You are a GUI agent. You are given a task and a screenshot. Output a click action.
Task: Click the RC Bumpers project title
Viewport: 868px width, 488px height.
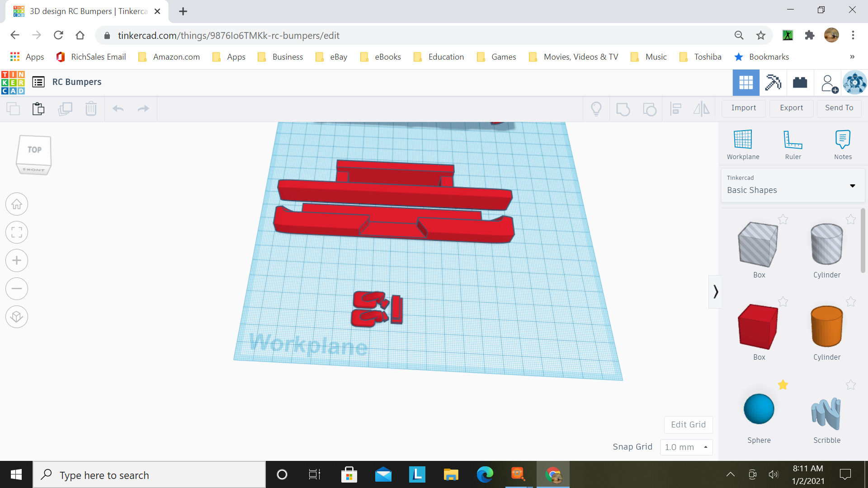(76, 82)
